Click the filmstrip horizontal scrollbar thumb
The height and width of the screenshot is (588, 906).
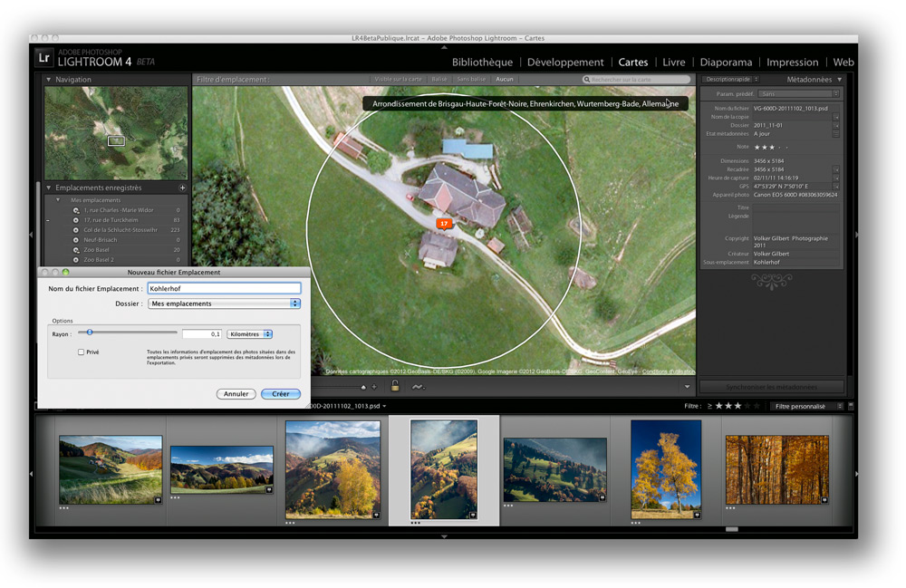(732, 529)
